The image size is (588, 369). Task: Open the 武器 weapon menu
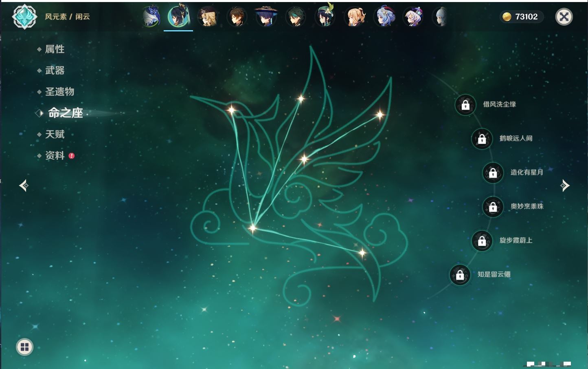click(x=55, y=71)
